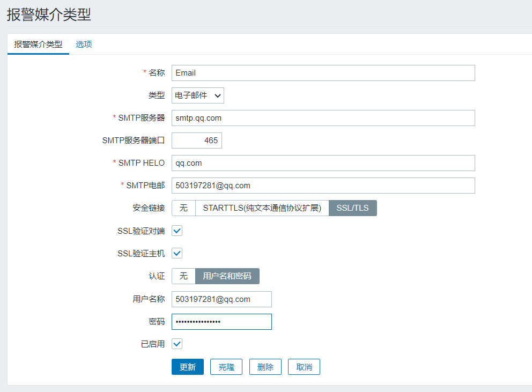Click the SMTP HELO field with qq.com
532x392 pixels.
click(323, 163)
